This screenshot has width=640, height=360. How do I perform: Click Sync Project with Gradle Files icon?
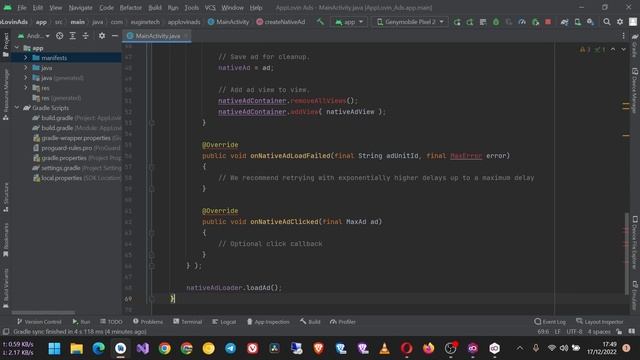564,22
